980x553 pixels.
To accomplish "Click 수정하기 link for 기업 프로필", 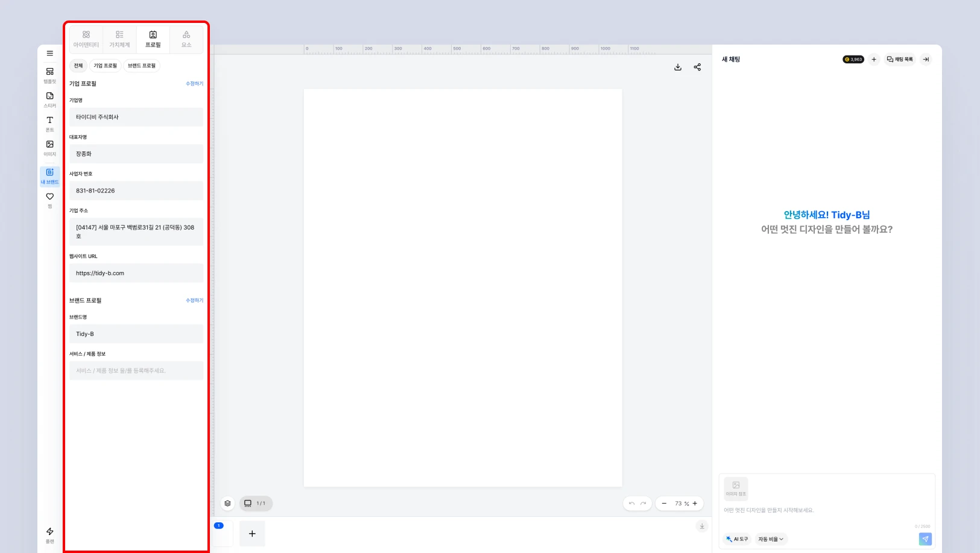I will [x=194, y=84].
